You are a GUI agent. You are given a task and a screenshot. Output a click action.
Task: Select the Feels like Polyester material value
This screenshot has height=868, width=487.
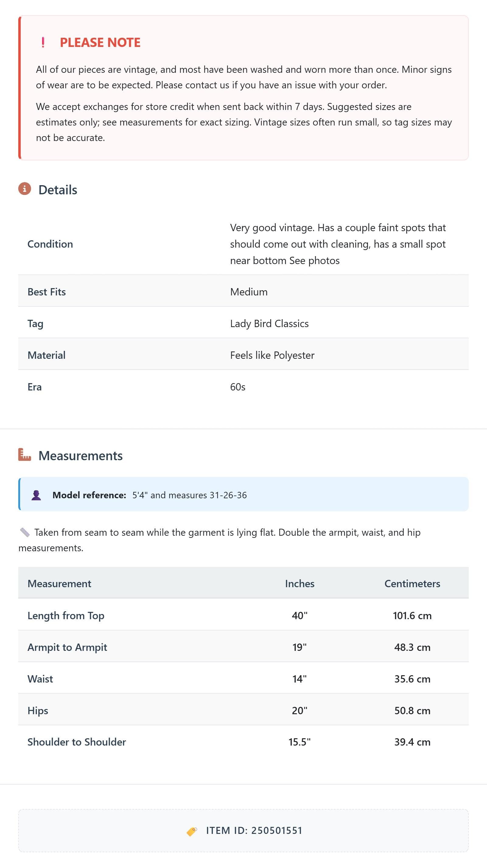pyautogui.click(x=272, y=355)
